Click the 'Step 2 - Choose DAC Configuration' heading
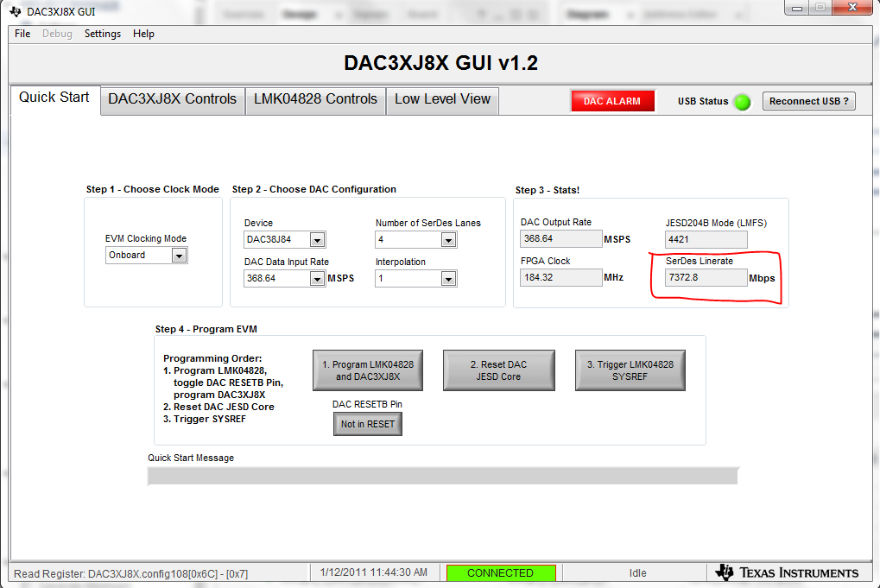 coord(314,189)
